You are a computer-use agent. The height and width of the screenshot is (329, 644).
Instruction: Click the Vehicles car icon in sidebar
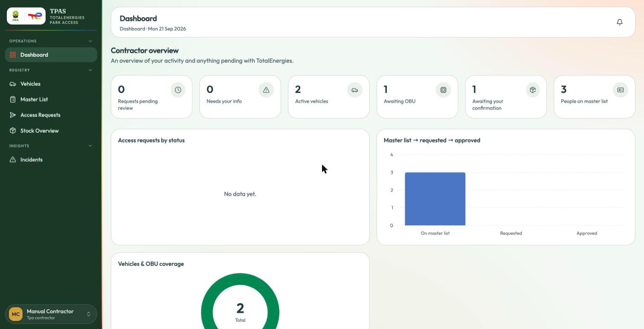click(13, 84)
